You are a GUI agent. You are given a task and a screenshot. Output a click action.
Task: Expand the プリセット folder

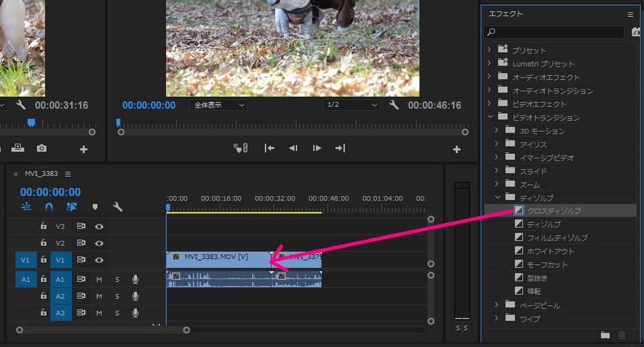click(x=489, y=49)
